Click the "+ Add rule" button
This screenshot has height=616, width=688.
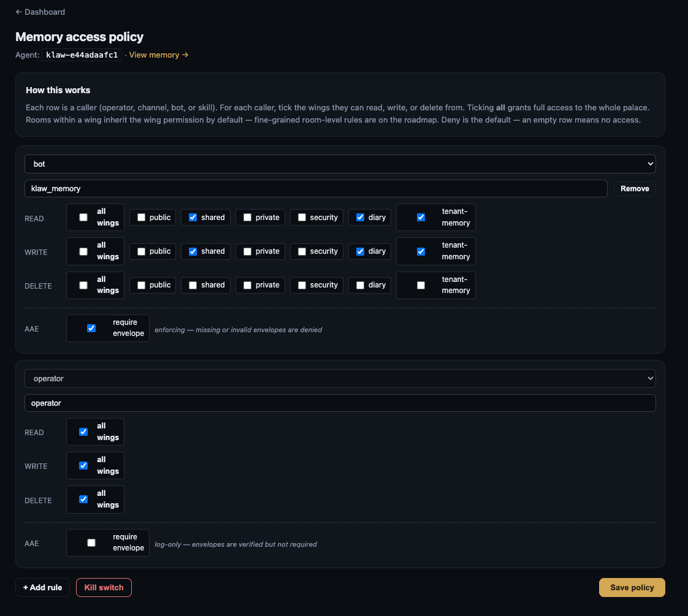click(42, 587)
